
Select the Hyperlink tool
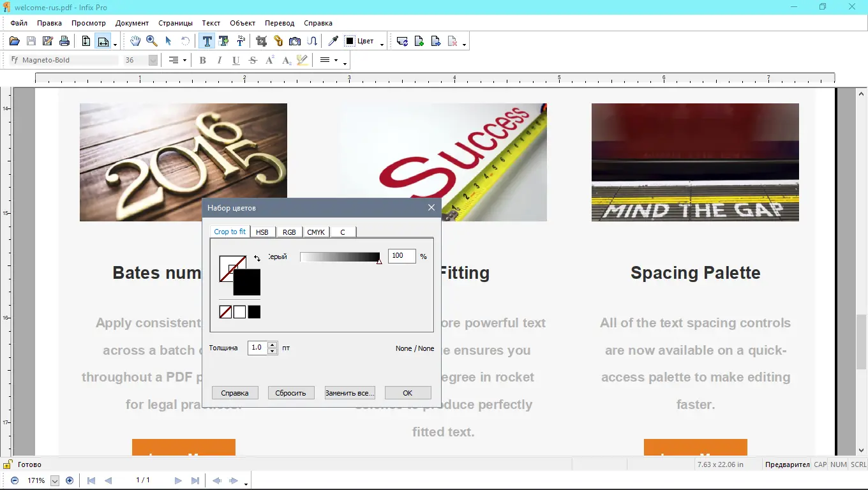[278, 40]
